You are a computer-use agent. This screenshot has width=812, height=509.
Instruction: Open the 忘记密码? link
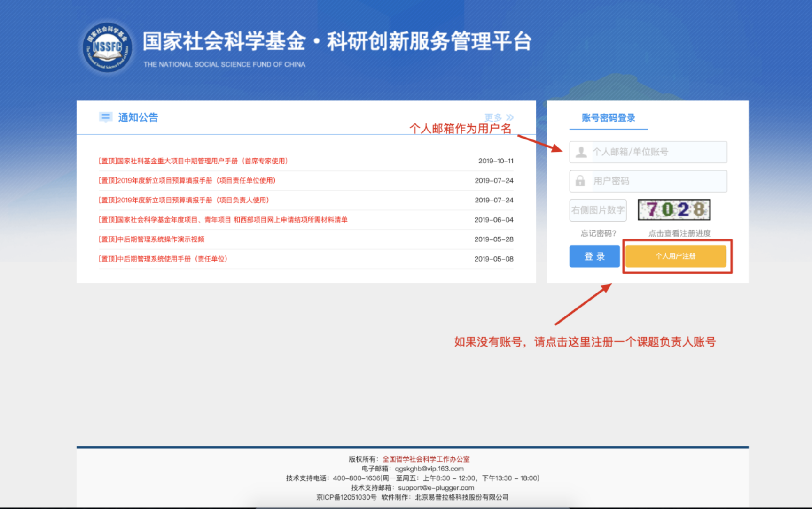tap(598, 233)
